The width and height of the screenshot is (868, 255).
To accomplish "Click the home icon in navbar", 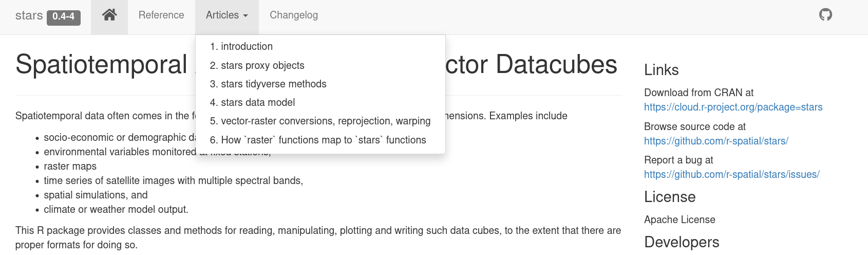I will pos(109,15).
